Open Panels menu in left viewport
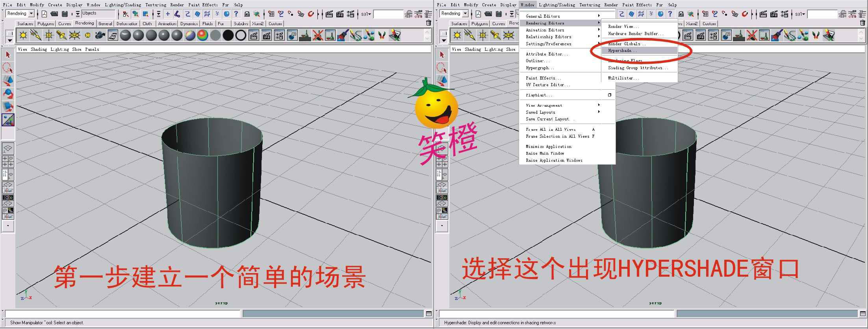Image resolution: width=868 pixels, height=329 pixels. [92, 49]
